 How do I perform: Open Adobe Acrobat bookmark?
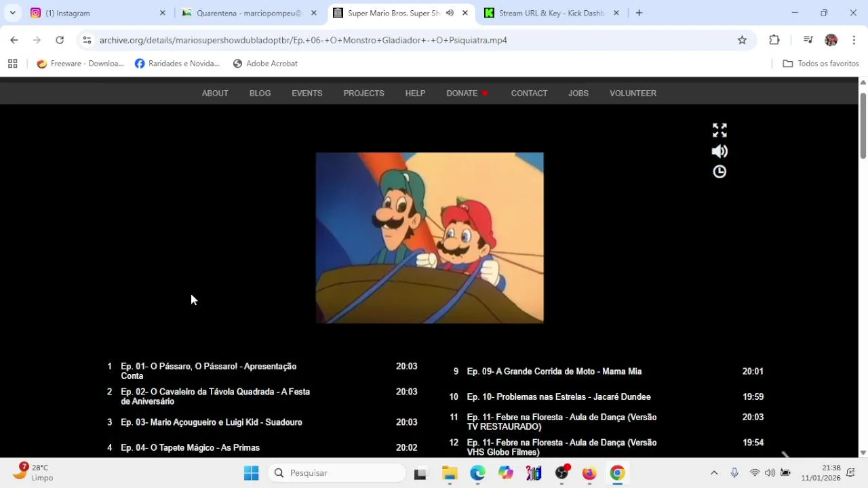pos(264,63)
